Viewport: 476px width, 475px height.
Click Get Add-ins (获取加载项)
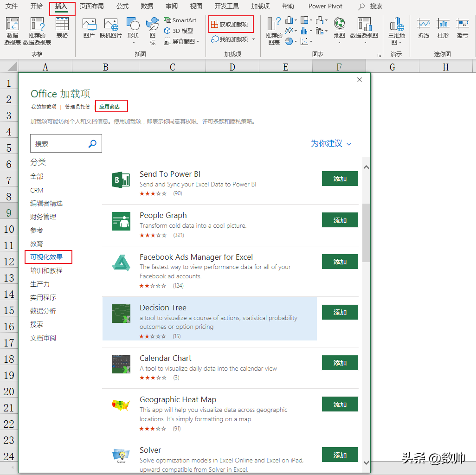[x=230, y=24]
